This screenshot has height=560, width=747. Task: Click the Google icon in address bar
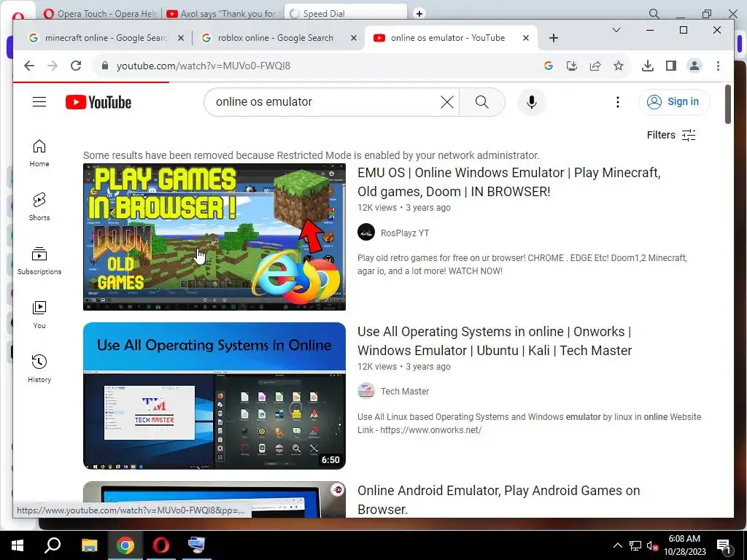(549, 66)
